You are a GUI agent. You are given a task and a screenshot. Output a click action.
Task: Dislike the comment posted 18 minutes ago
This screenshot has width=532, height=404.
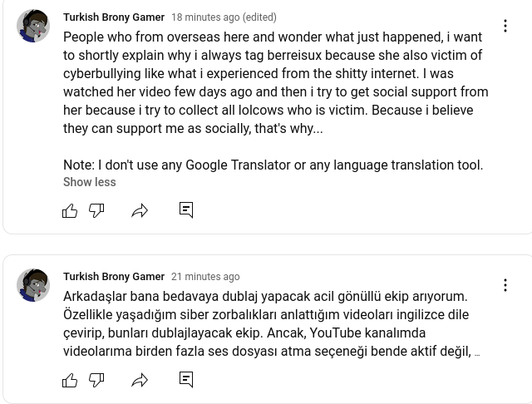click(96, 210)
